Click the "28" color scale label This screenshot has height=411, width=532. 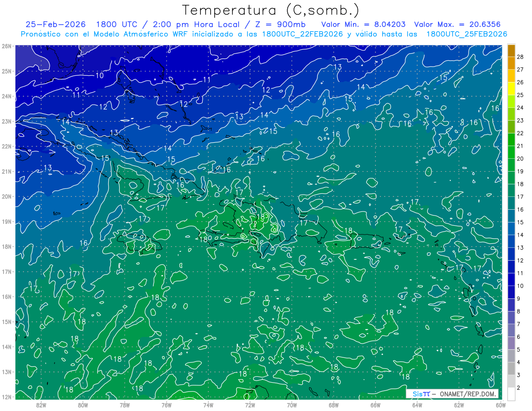pos(520,57)
